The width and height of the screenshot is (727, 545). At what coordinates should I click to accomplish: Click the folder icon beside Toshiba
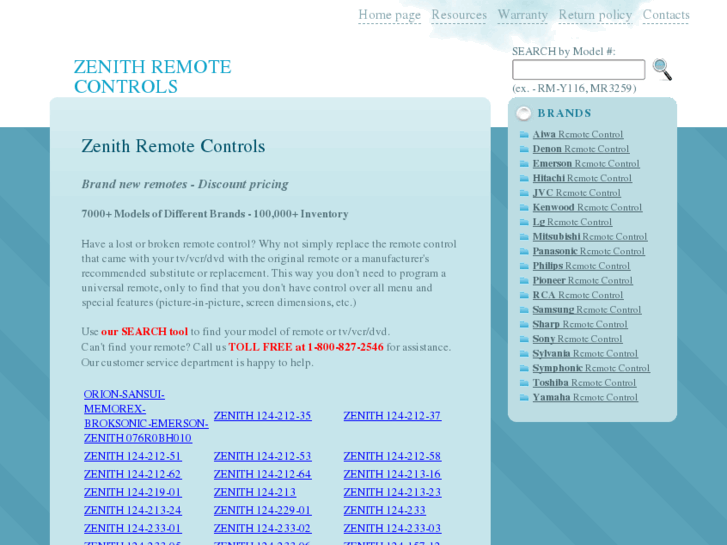[524, 383]
